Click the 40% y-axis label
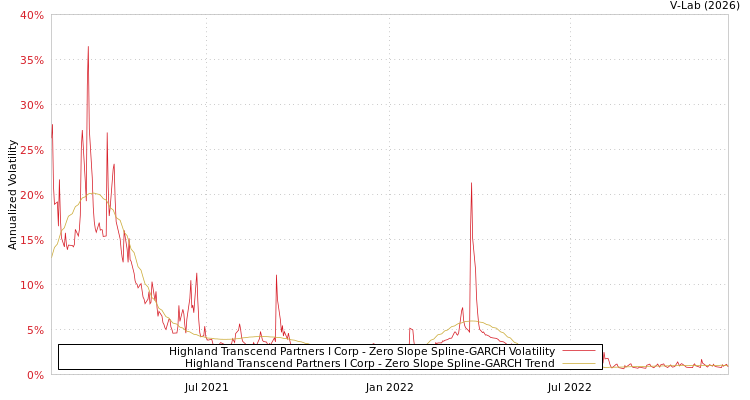This screenshot has width=750, height=400. tap(32, 15)
